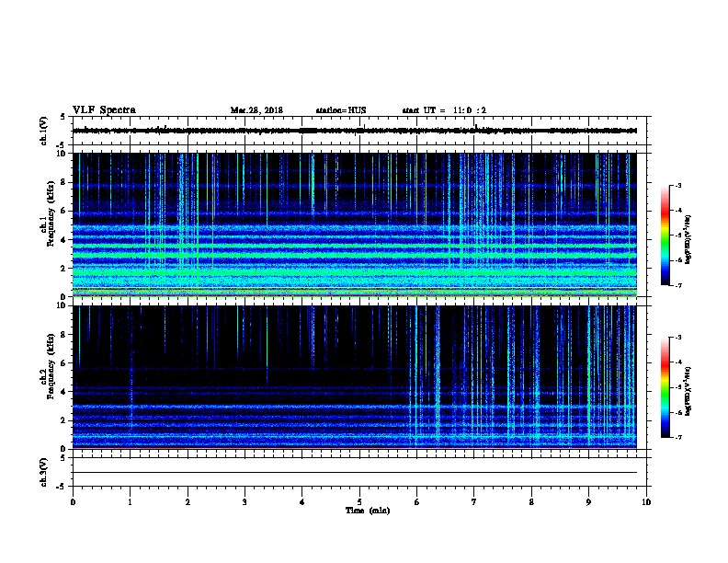Click the ch.1 color bar log(PSD) label
The image size is (728, 563).
point(688,239)
